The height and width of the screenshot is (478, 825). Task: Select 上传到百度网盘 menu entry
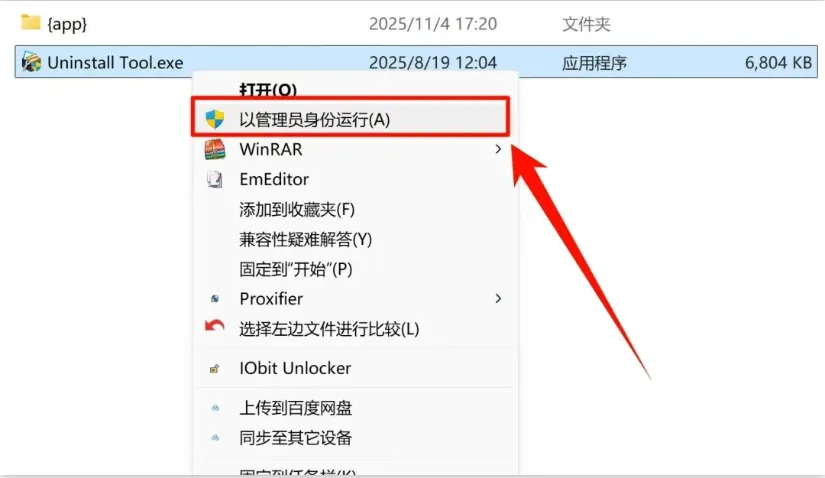click(296, 408)
